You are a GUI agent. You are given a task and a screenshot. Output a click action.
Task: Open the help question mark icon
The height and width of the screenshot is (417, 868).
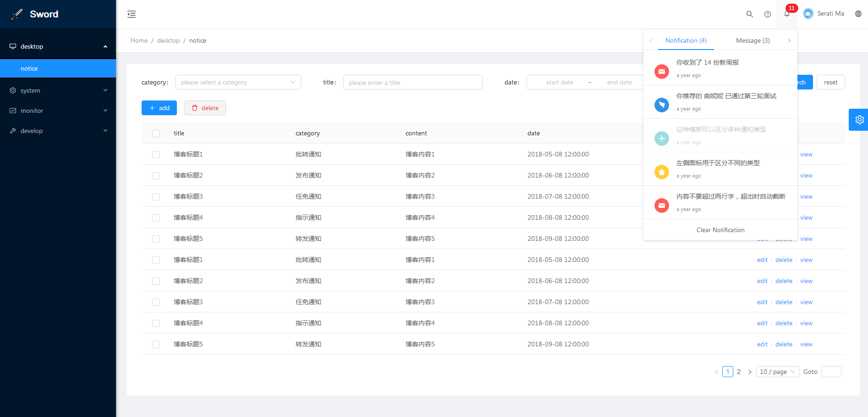[x=767, y=14]
